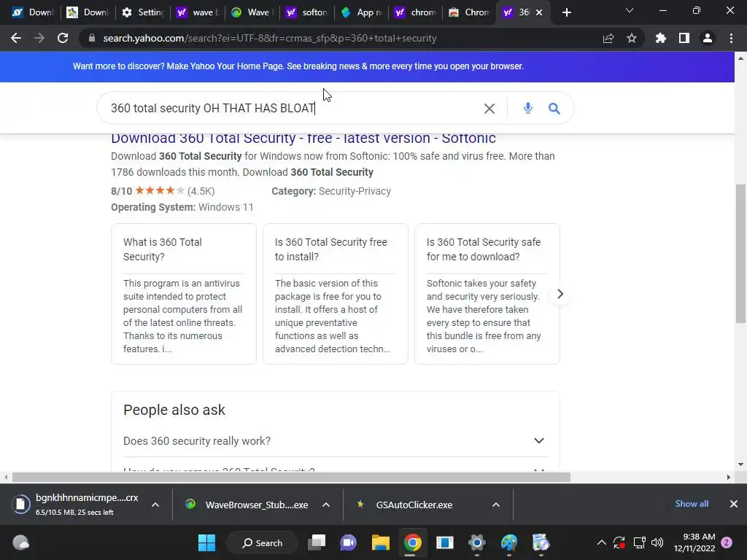
Task: Submit search with the magnifier icon
Action: click(x=554, y=108)
